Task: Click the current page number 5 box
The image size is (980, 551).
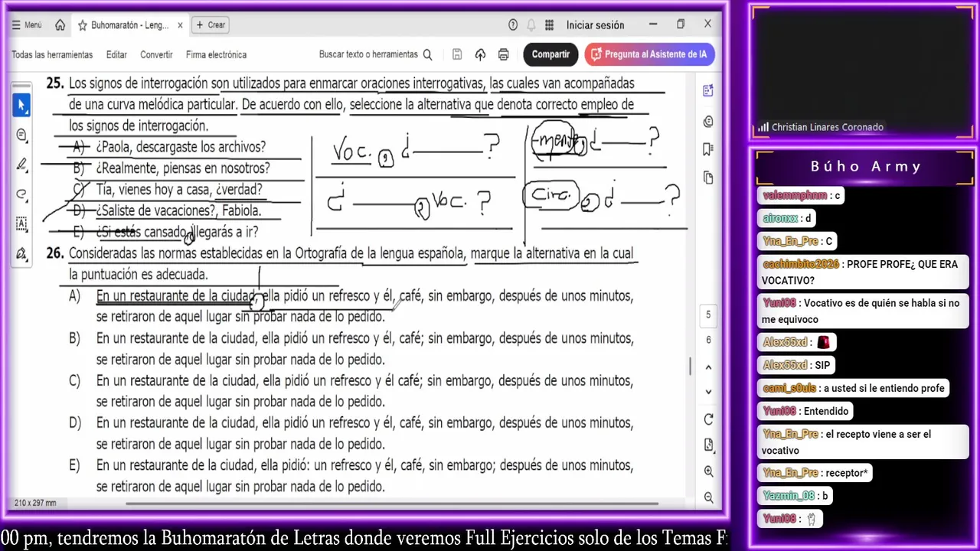Action: click(x=708, y=315)
